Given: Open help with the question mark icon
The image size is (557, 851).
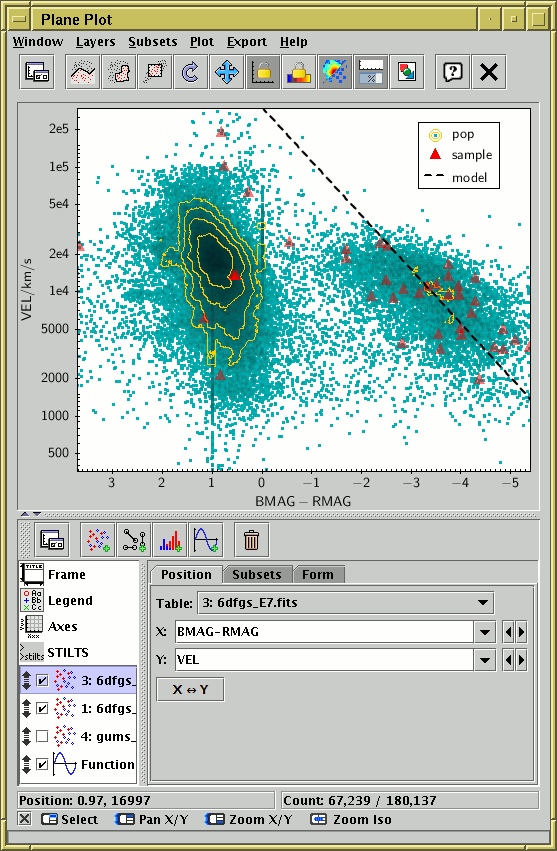Looking at the screenshot, I should click(x=453, y=72).
